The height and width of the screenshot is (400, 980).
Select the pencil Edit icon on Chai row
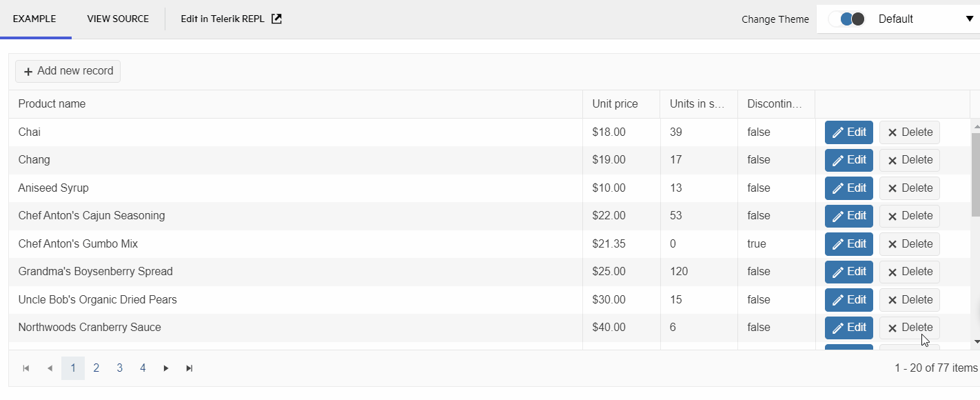pos(837,132)
